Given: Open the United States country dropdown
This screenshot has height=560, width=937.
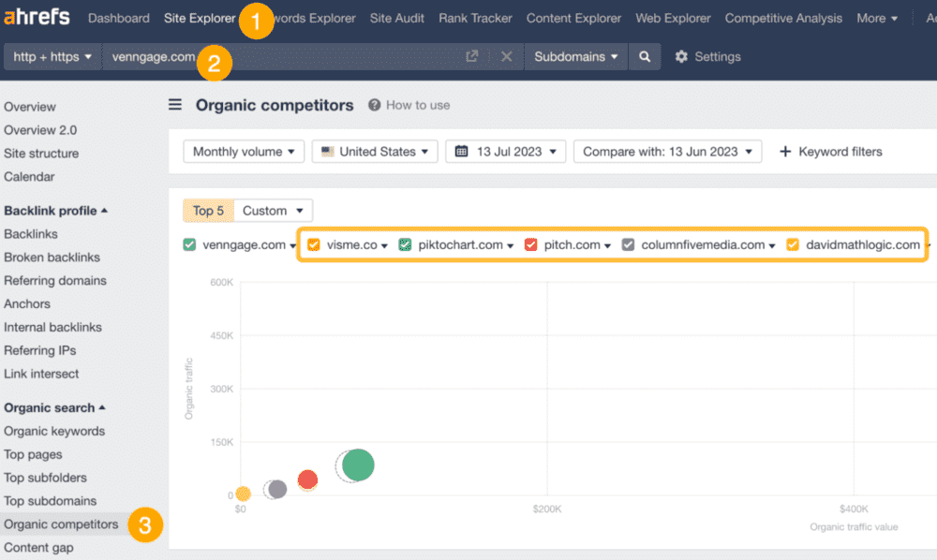Looking at the screenshot, I should pyautogui.click(x=375, y=152).
